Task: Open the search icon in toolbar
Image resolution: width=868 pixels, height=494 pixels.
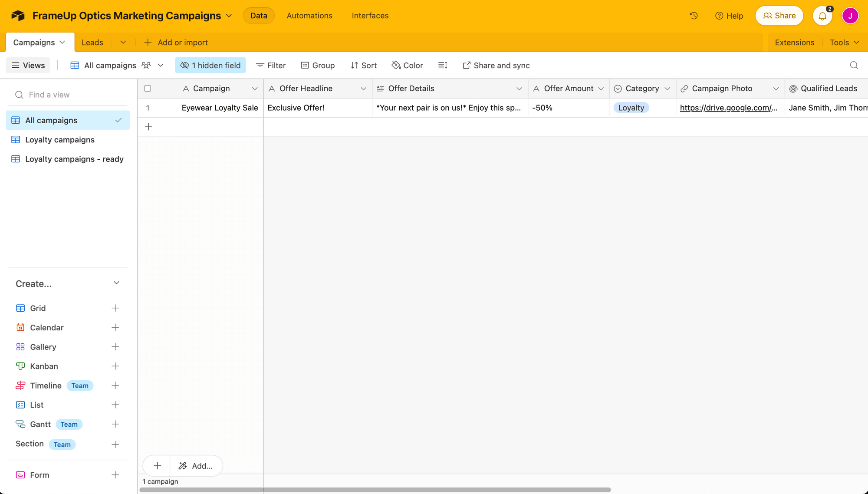Action: tap(854, 65)
